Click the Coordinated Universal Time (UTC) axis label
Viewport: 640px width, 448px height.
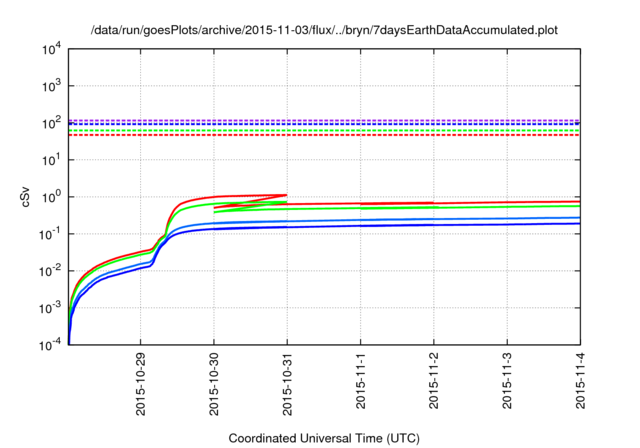[x=324, y=438]
